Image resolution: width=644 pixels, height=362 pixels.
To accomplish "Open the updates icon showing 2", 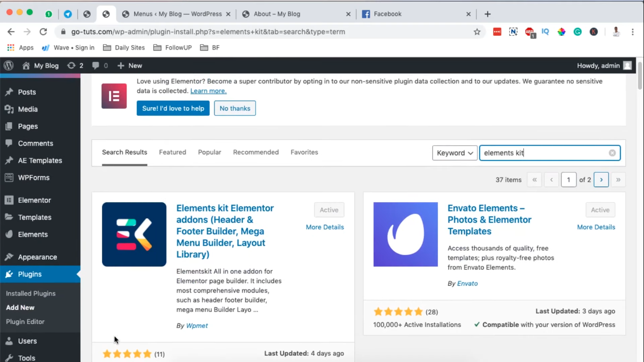I will [75, 66].
